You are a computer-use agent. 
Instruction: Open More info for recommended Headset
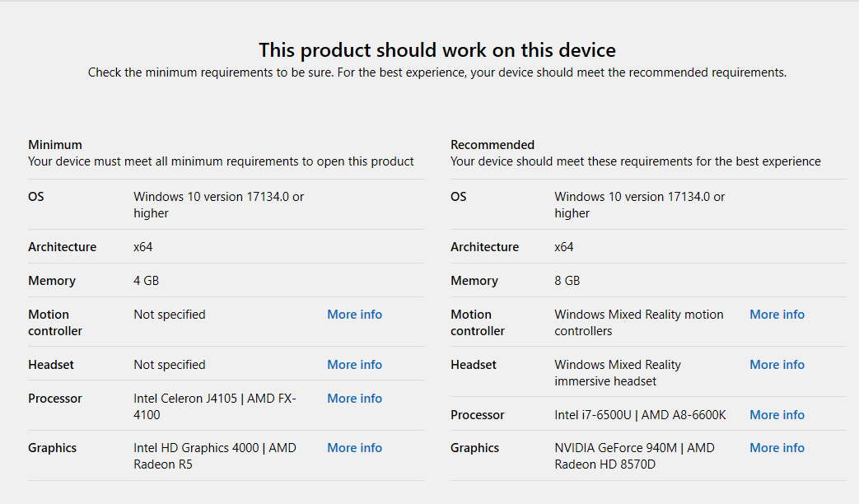pos(777,365)
